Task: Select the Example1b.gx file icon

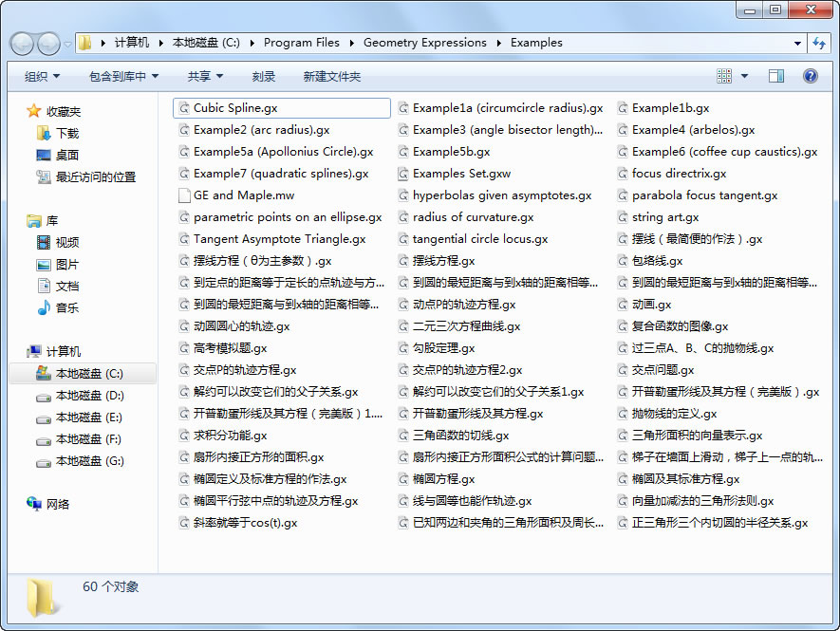Action: coord(623,108)
